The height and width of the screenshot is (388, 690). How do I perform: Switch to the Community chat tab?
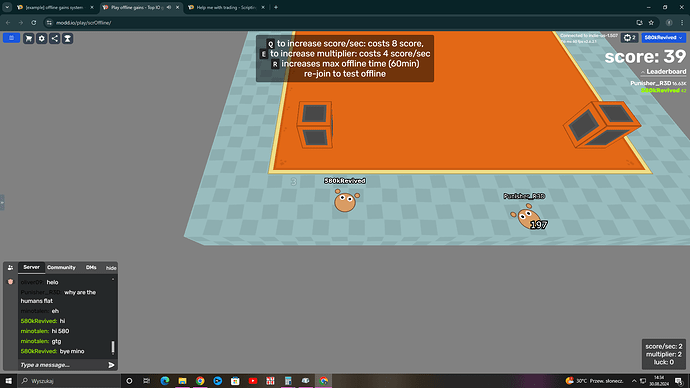pos(61,267)
